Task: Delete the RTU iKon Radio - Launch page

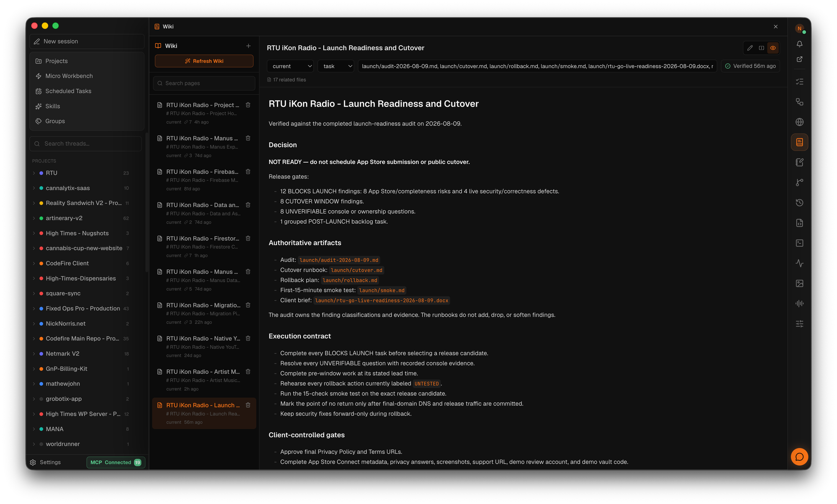Action: pos(248,405)
